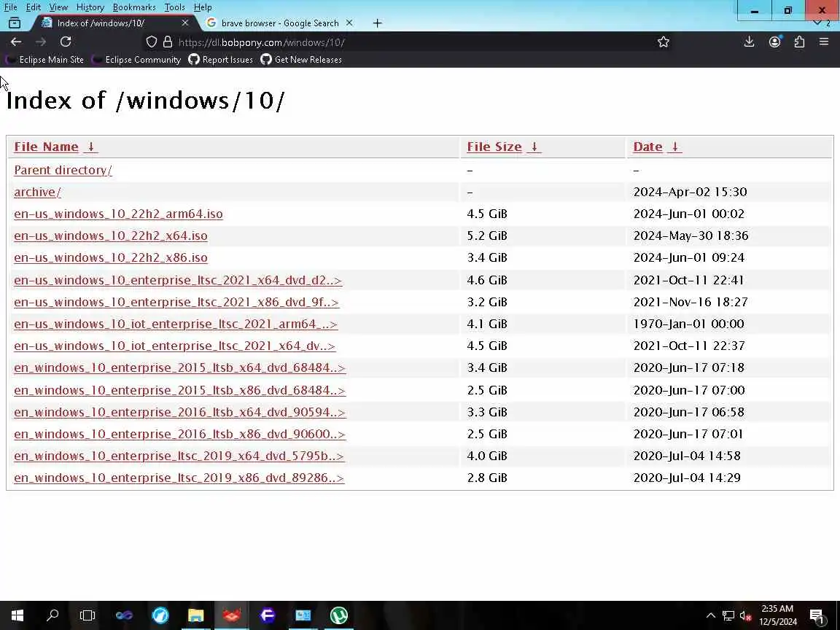This screenshot has height=630, width=840.
Task: Open a new browser tab
Action: [378, 23]
